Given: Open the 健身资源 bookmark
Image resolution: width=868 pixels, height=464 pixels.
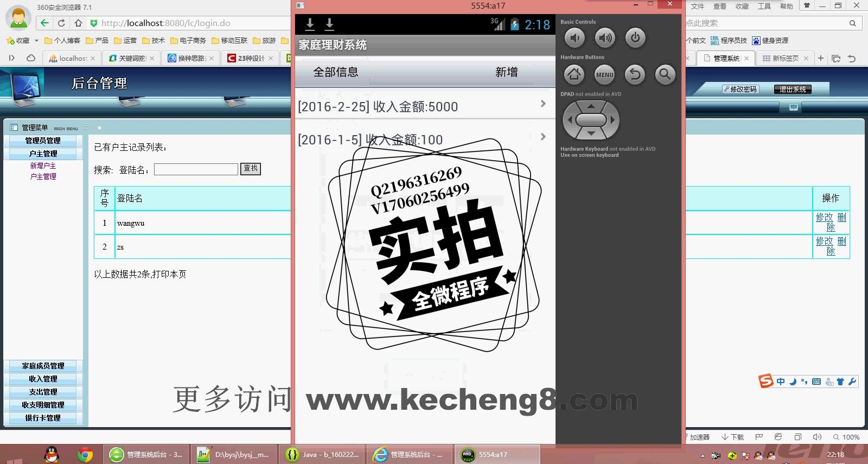Looking at the screenshot, I should pyautogui.click(x=770, y=41).
